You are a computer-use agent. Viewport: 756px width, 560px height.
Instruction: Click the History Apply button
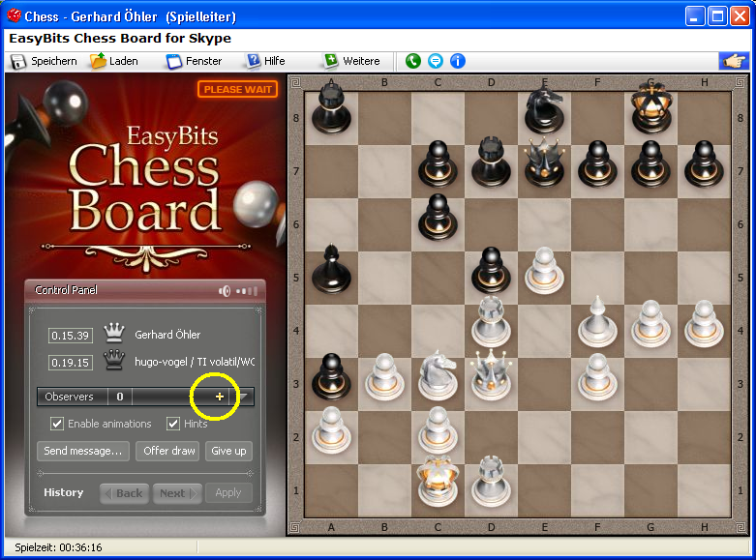[228, 493]
